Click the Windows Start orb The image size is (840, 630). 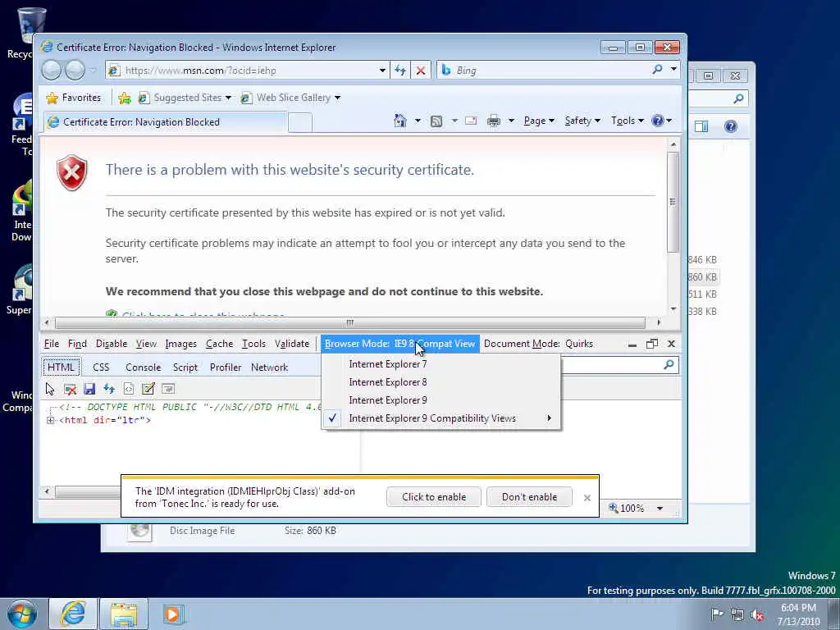click(x=22, y=614)
